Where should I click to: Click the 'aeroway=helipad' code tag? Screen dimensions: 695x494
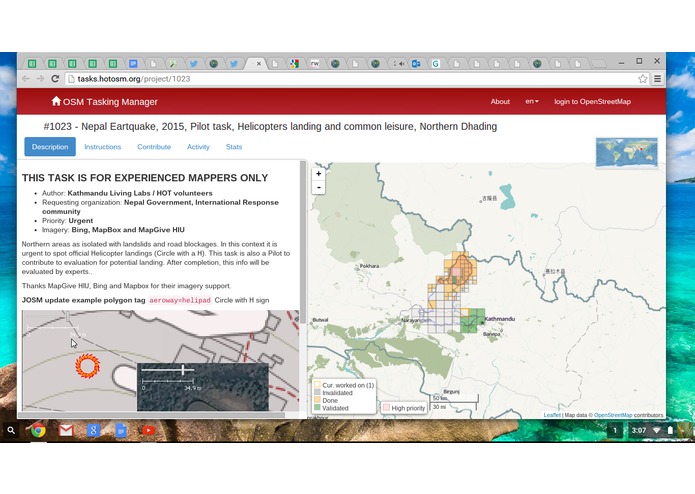[180, 300]
